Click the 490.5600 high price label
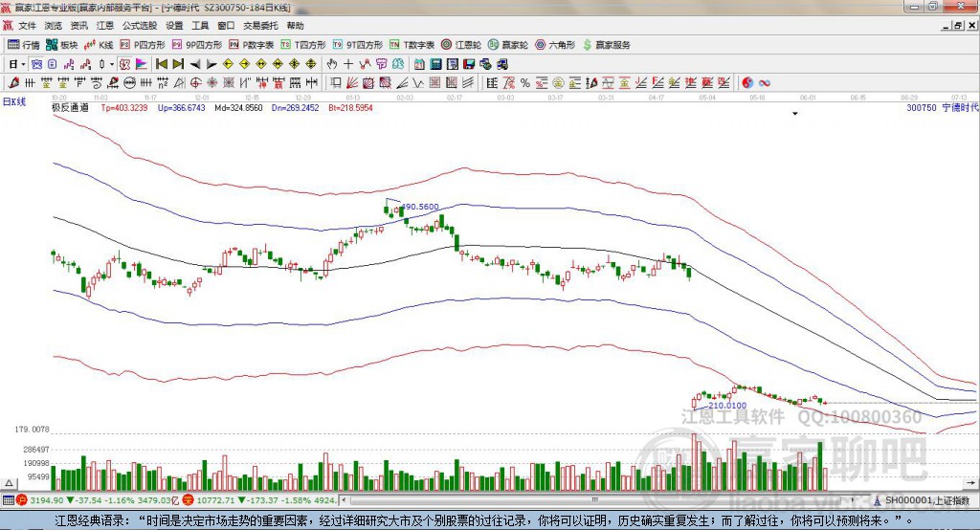The width and height of the screenshot is (980, 530). click(419, 207)
